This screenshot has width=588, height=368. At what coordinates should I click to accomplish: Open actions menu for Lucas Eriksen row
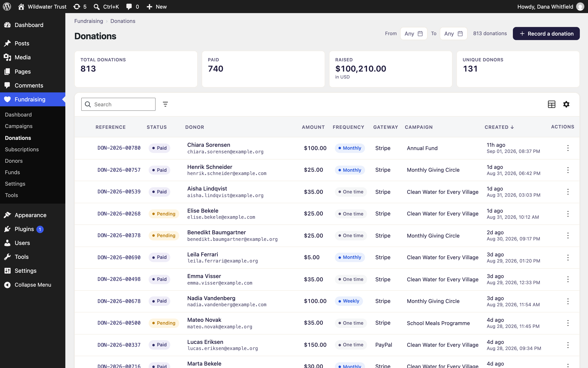coord(568,345)
